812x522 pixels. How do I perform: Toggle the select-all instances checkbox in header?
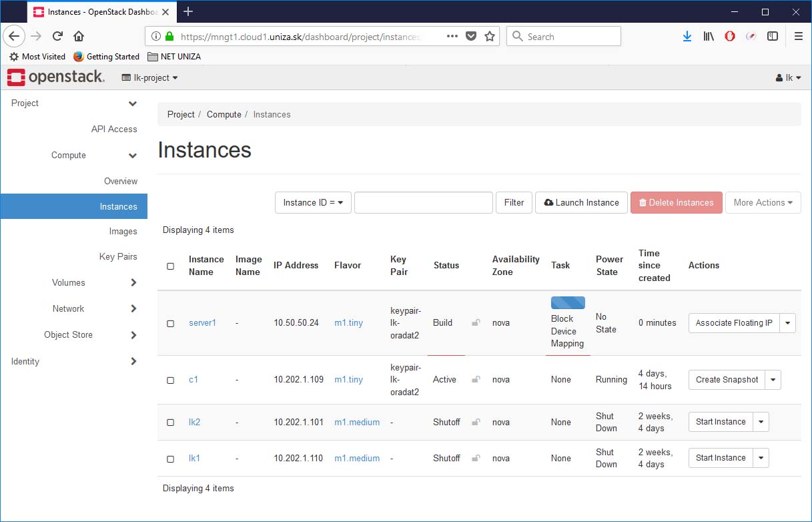click(x=170, y=266)
